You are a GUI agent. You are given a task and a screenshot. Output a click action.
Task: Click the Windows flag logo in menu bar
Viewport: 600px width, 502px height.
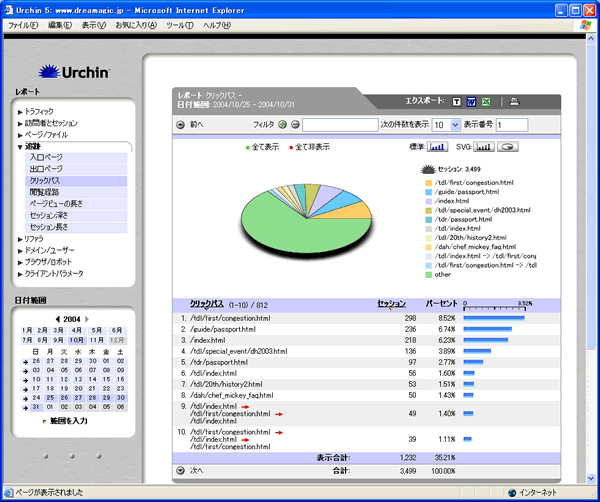pos(585,25)
